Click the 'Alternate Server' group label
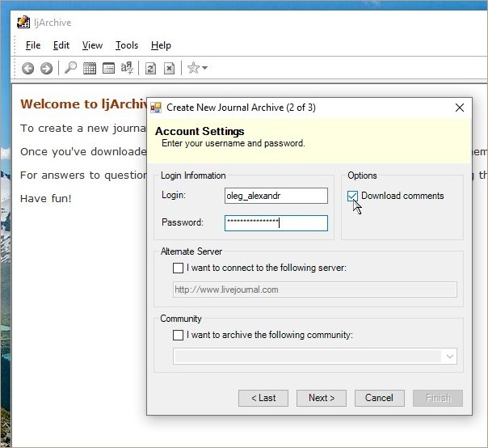 191,251
